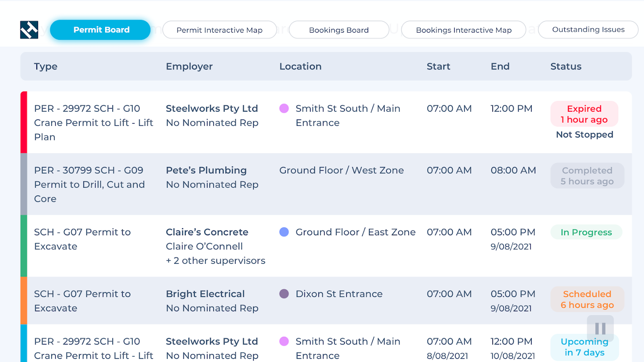644x362 pixels.
Task: Select Claire's Concrete employer entry
Action: click(x=207, y=232)
